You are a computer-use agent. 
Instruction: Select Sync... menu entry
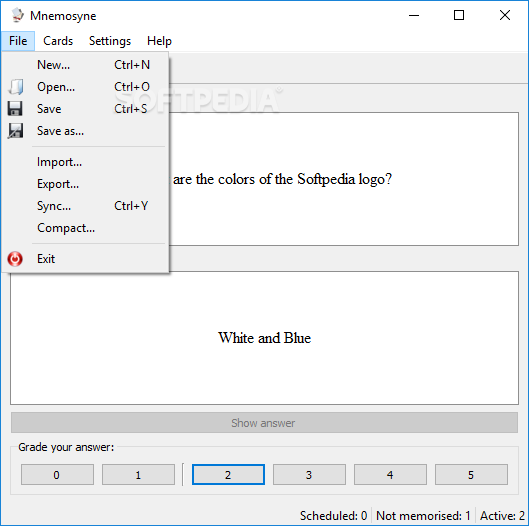coord(85,206)
